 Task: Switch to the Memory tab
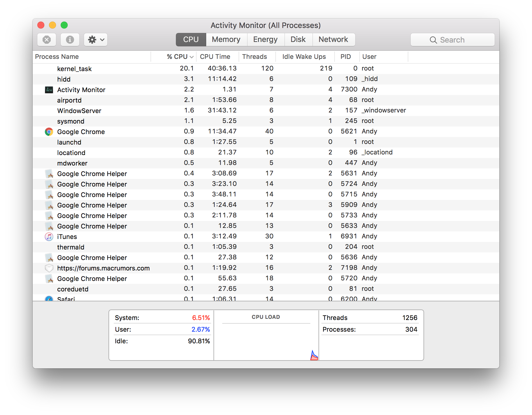tap(226, 40)
